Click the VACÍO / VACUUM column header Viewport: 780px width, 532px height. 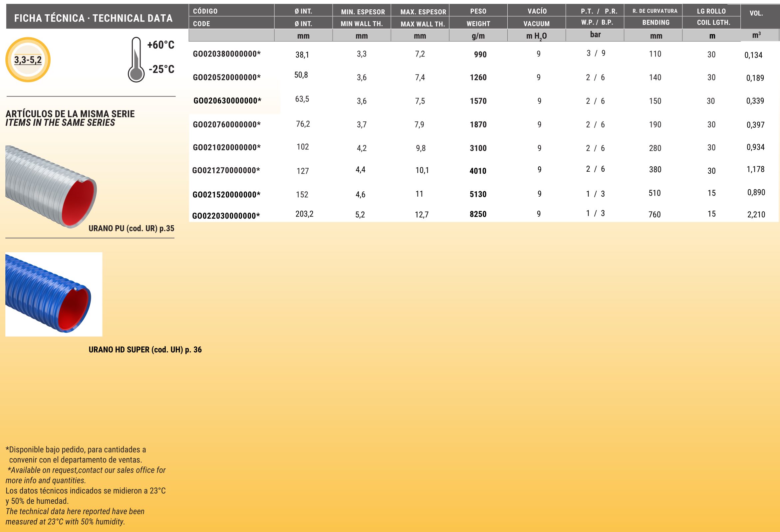(x=536, y=17)
